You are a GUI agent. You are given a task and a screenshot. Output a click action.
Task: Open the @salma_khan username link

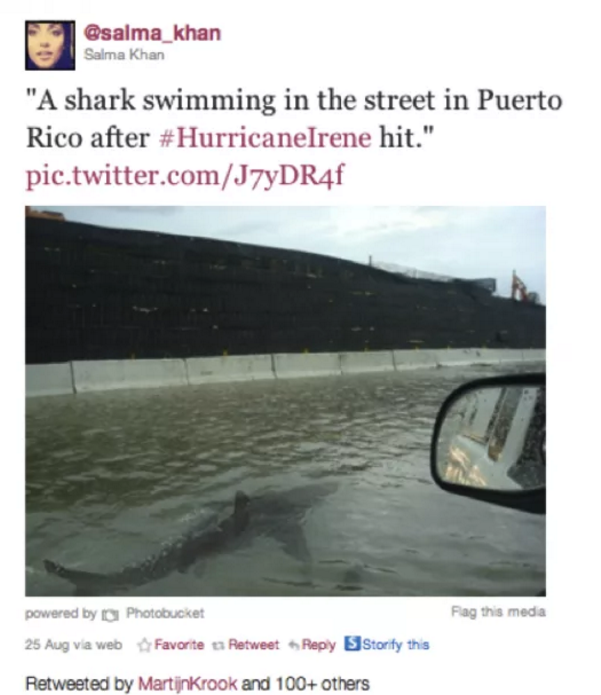(152, 33)
